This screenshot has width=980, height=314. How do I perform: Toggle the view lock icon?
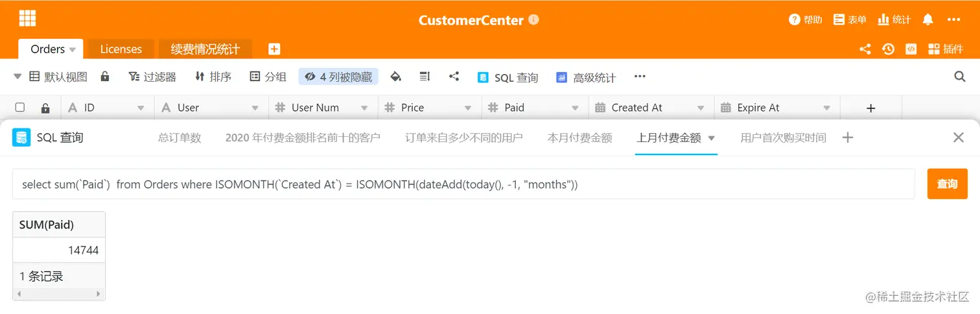(105, 77)
